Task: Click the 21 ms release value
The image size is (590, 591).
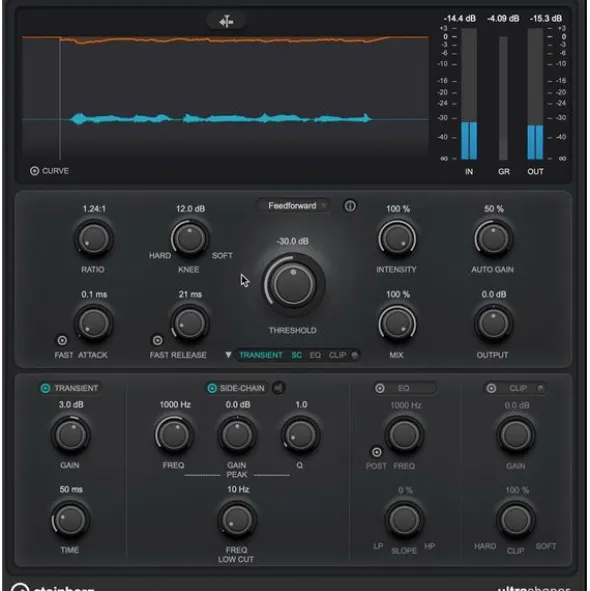Action: point(190,294)
